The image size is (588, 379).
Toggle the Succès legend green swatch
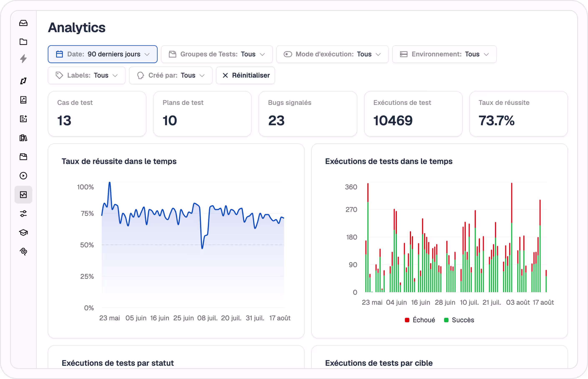pyautogui.click(x=446, y=320)
